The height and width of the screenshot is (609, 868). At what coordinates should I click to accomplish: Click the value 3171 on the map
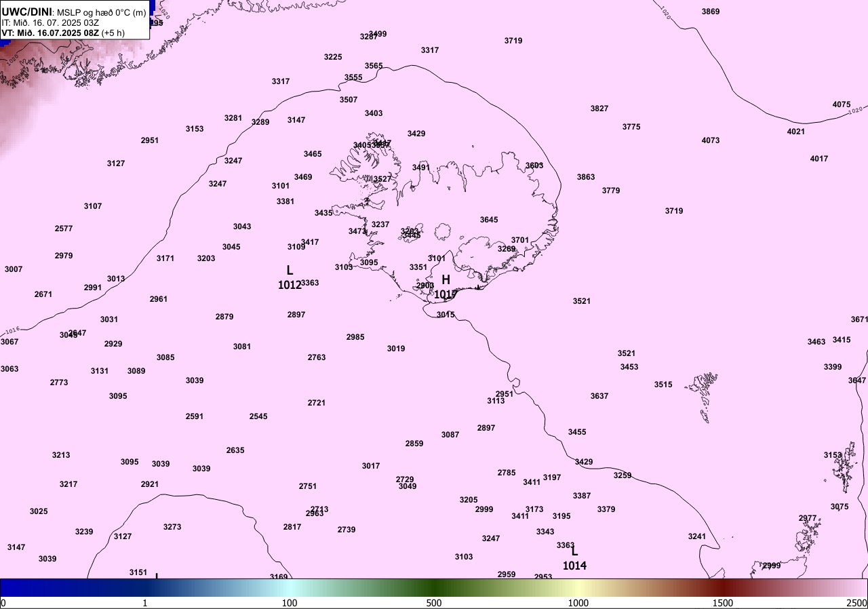point(165,258)
